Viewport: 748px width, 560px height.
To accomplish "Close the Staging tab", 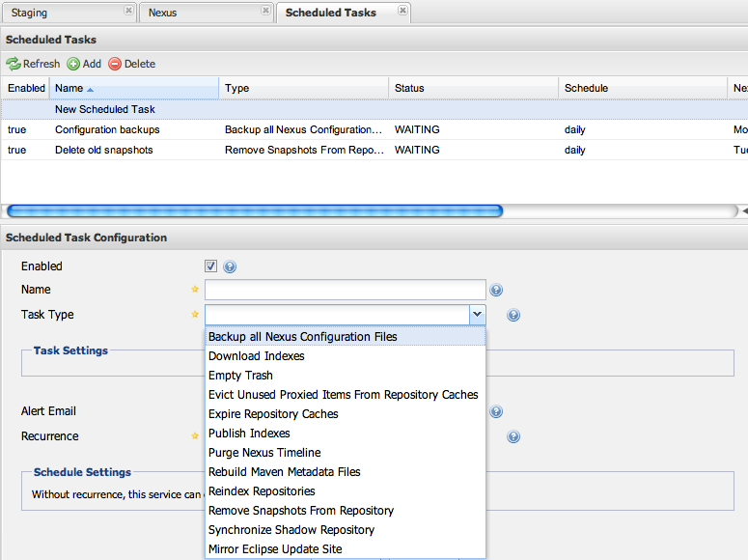I will pyautogui.click(x=128, y=11).
